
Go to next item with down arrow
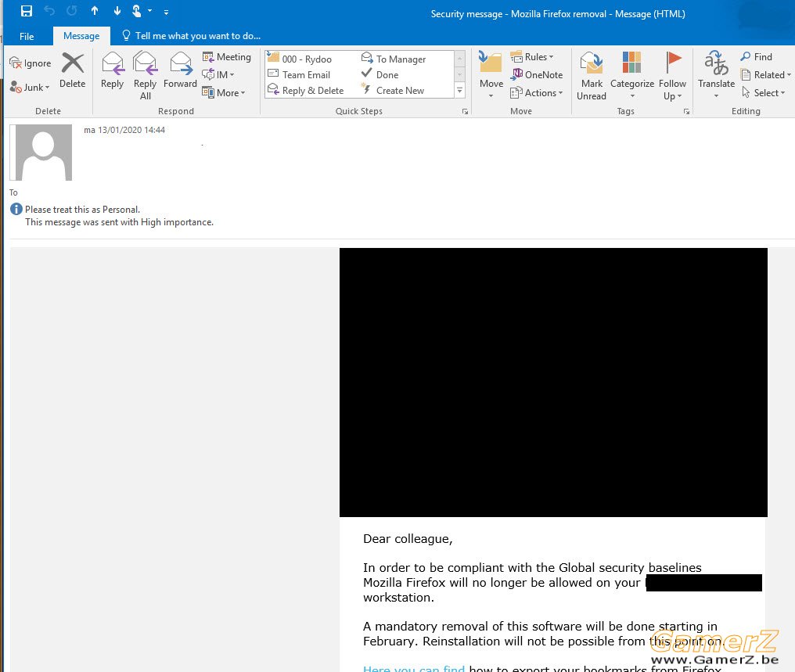117,11
